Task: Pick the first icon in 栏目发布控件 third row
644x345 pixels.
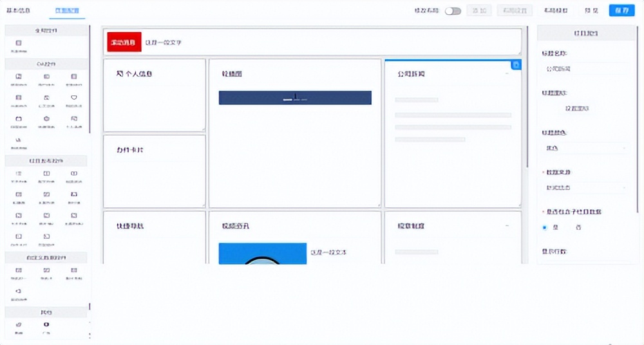Action: click(x=19, y=215)
